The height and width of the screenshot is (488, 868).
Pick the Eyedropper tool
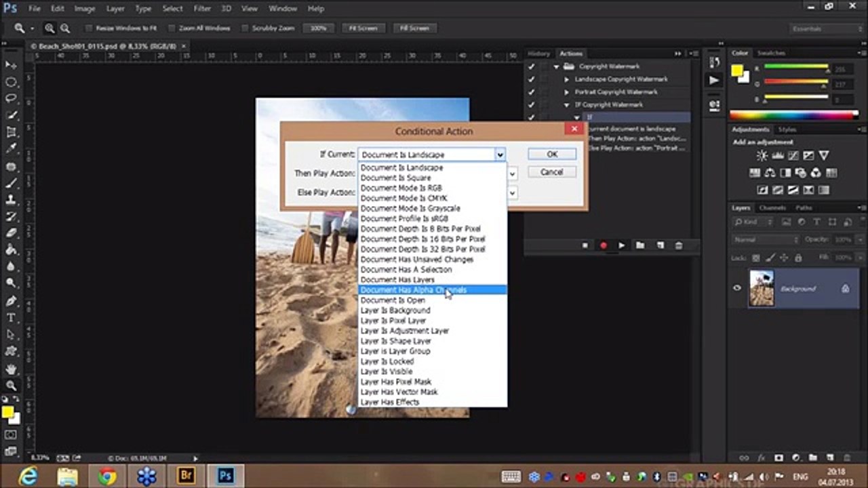click(11, 149)
